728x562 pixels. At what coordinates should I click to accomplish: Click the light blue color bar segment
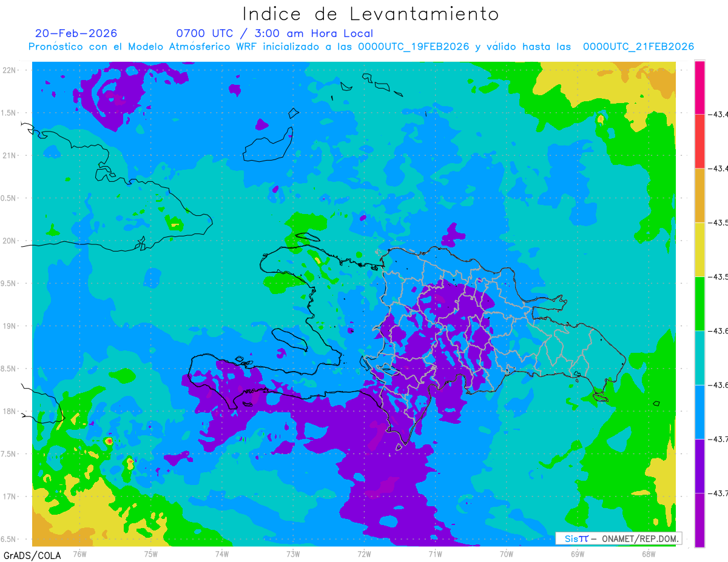click(x=699, y=412)
